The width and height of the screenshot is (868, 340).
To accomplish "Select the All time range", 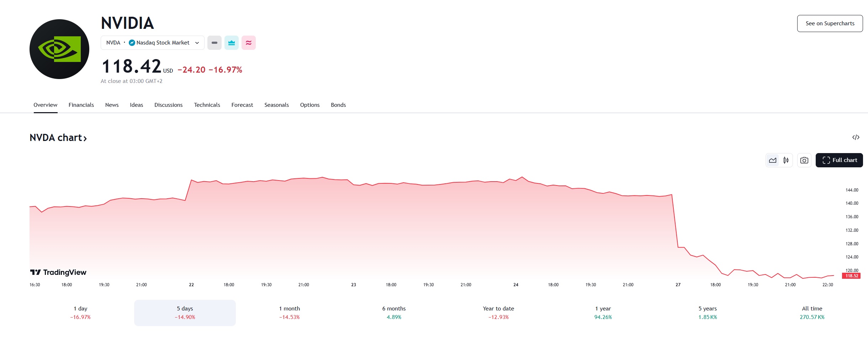I will [x=812, y=313].
